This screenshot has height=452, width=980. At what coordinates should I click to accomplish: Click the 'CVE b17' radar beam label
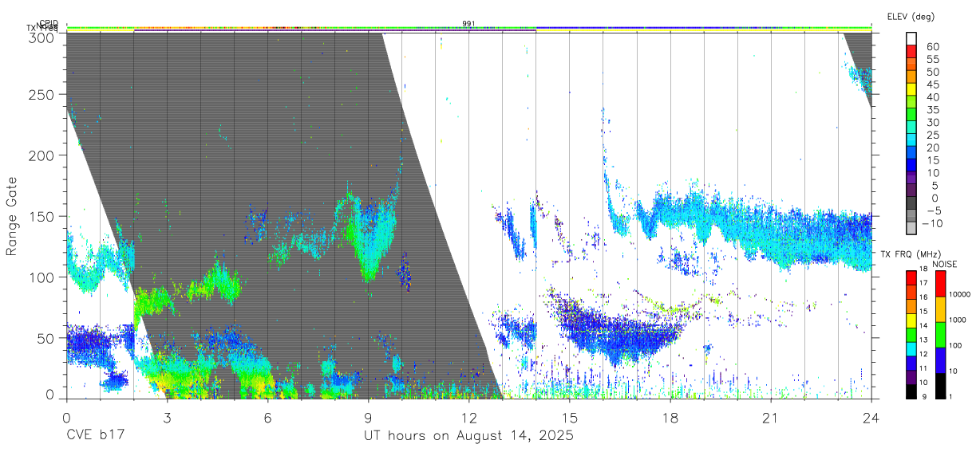coord(95,436)
